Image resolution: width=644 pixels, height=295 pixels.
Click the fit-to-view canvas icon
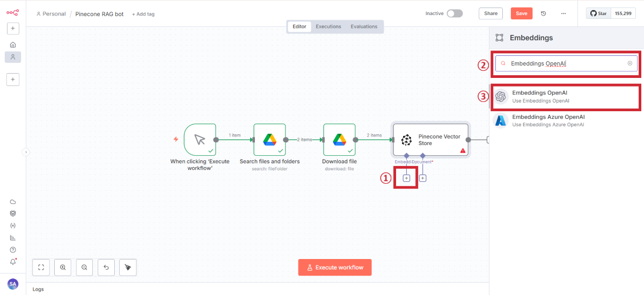point(41,267)
